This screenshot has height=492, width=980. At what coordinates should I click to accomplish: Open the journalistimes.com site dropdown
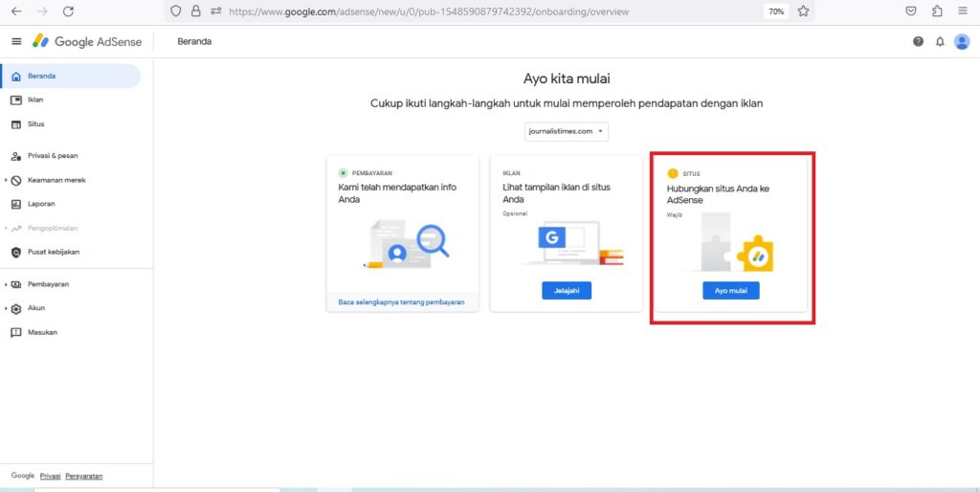[567, 131]
